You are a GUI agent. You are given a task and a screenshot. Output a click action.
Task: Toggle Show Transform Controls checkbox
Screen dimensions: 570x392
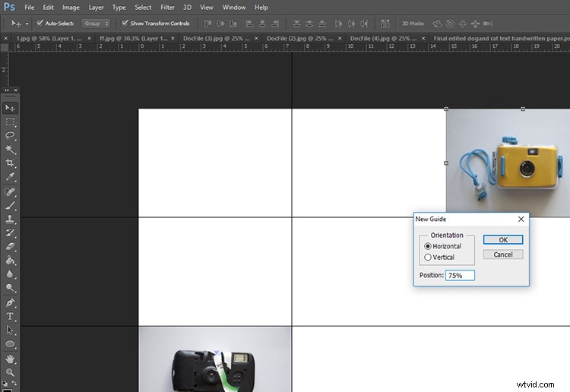[x=125, y=24]
